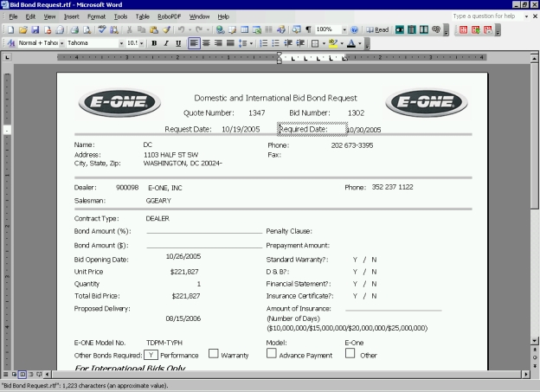Click the Insert Excel Worksheet icon
The image size is (540, 392).
256,30
